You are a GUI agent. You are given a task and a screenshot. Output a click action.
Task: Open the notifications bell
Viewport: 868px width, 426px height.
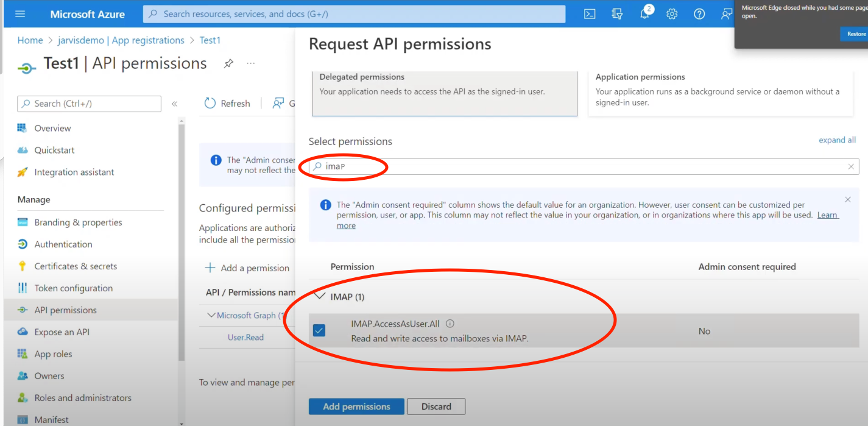click(645, 14)
